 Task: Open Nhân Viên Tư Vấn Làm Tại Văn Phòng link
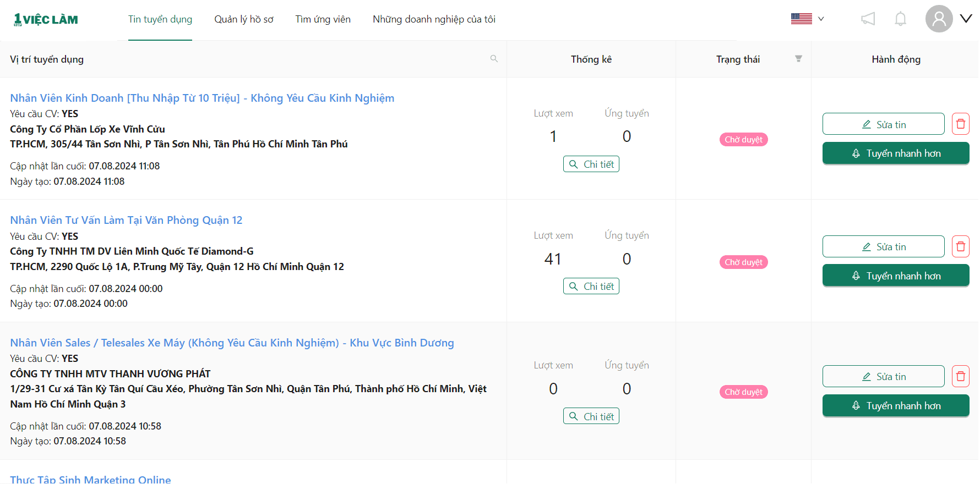click(126, 220)
